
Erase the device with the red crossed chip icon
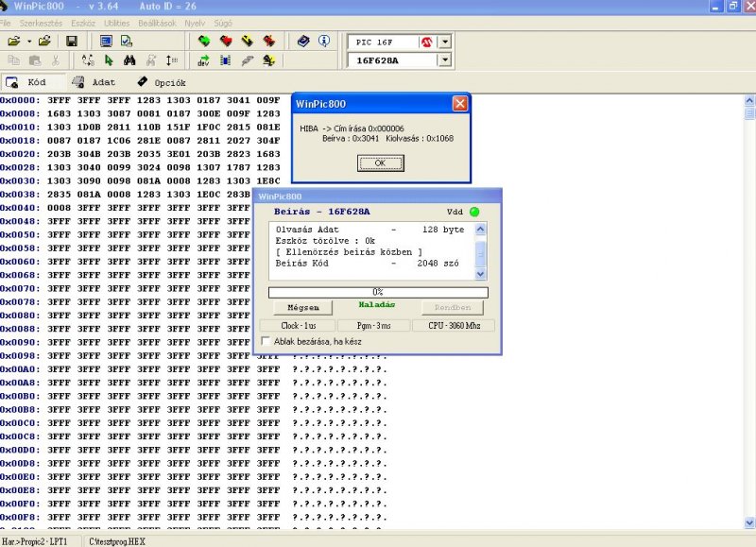tap(269, 42)
